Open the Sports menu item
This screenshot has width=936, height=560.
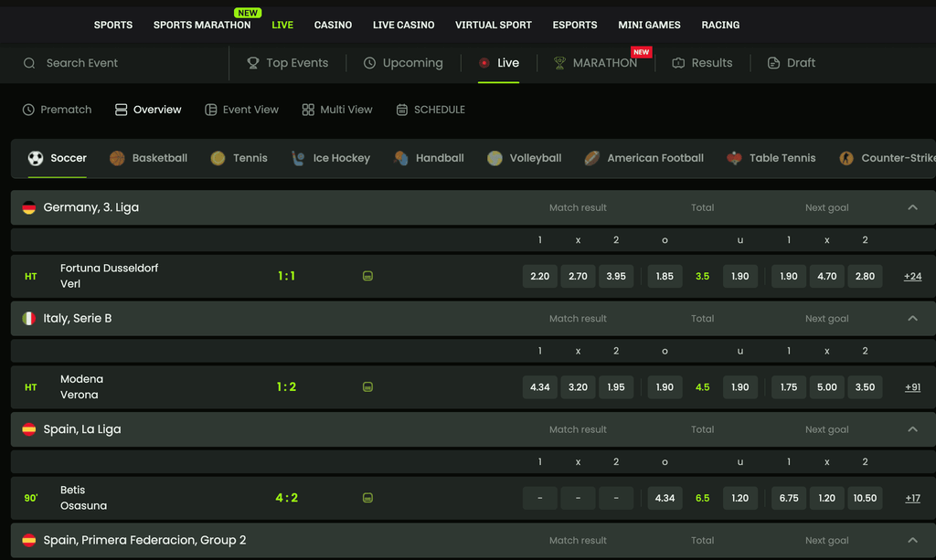point(113,25)
